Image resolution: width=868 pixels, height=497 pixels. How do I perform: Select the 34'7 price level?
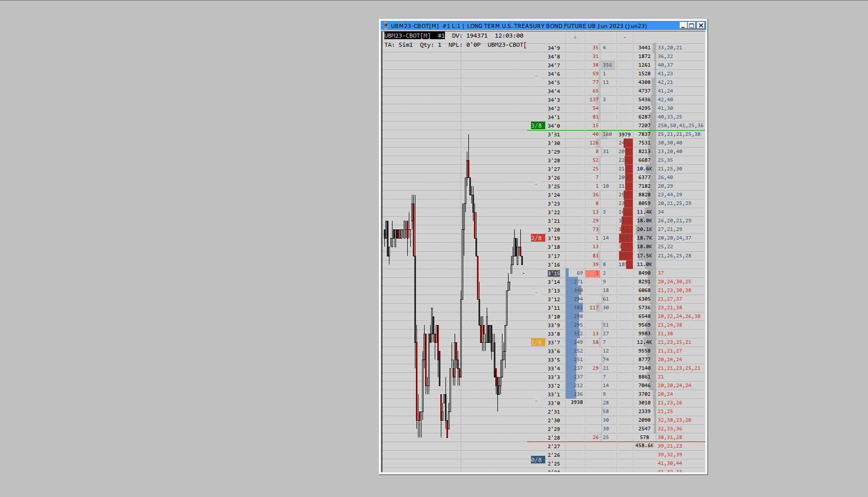point(554,65)
